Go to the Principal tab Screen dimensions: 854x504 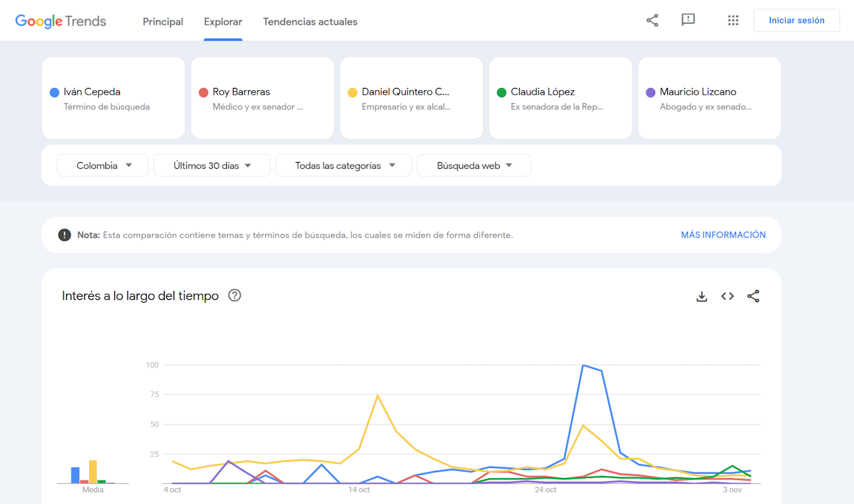163,22
